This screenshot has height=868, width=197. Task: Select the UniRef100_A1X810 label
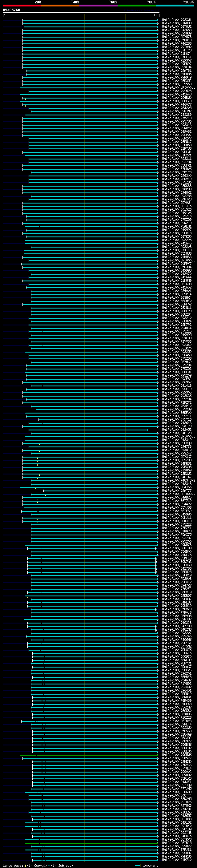point(176,450)
